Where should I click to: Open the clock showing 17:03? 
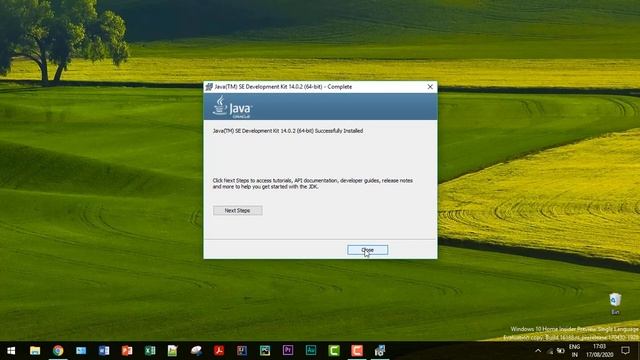pos(599,351)
